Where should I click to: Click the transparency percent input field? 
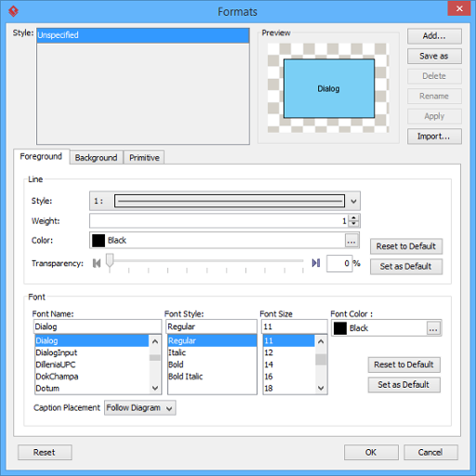(x=339, y=263)
